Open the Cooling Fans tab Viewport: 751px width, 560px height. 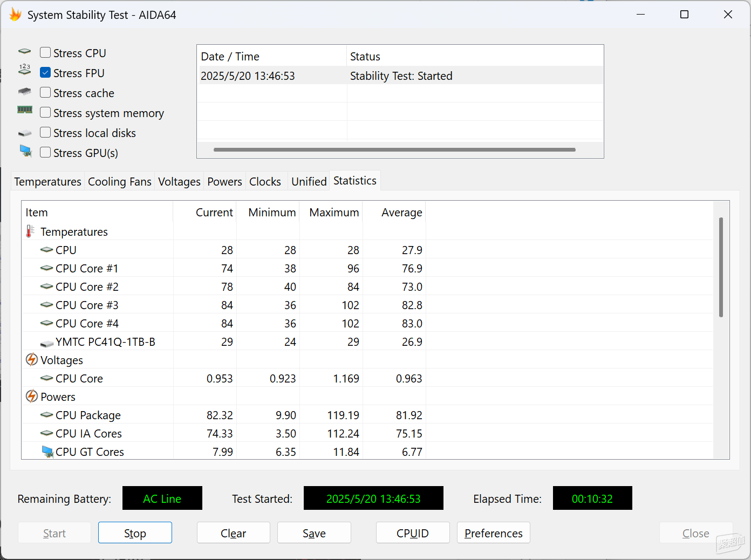(120, 182)
